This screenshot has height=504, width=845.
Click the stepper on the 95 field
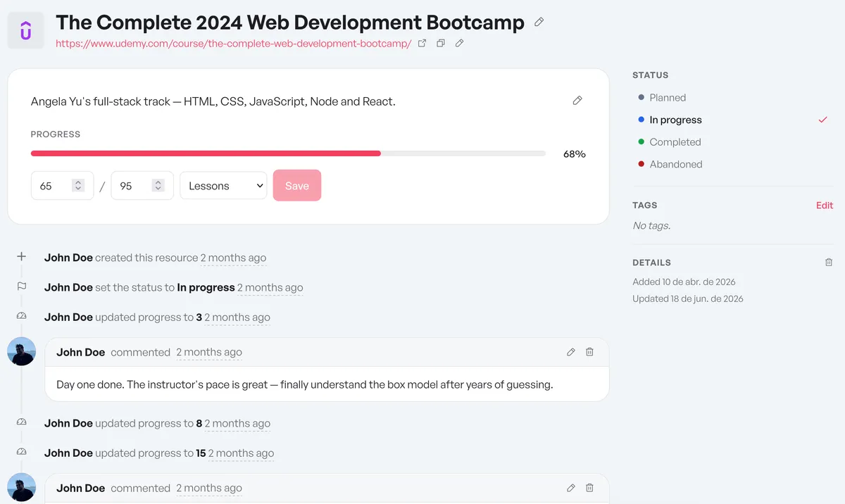pyautogui.click(x=158, y=186)
